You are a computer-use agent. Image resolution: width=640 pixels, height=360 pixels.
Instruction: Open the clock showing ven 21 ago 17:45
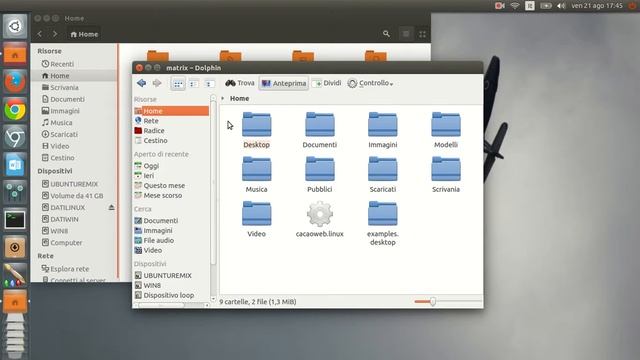(597, 6)
